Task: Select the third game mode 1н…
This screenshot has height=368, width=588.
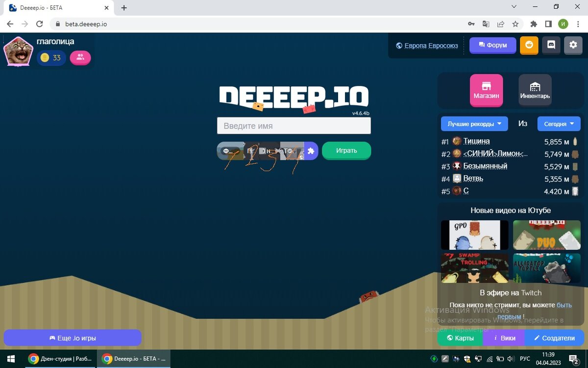Action: pos(269,151)
